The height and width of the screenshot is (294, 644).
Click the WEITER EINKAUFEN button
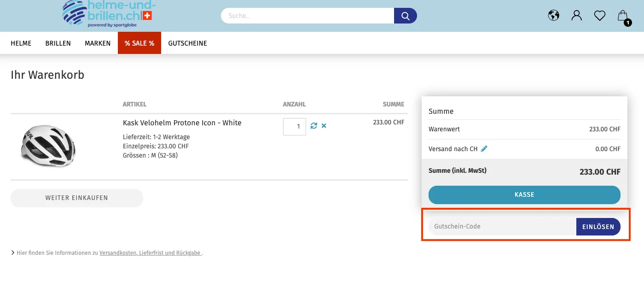[x=77, y=198]
